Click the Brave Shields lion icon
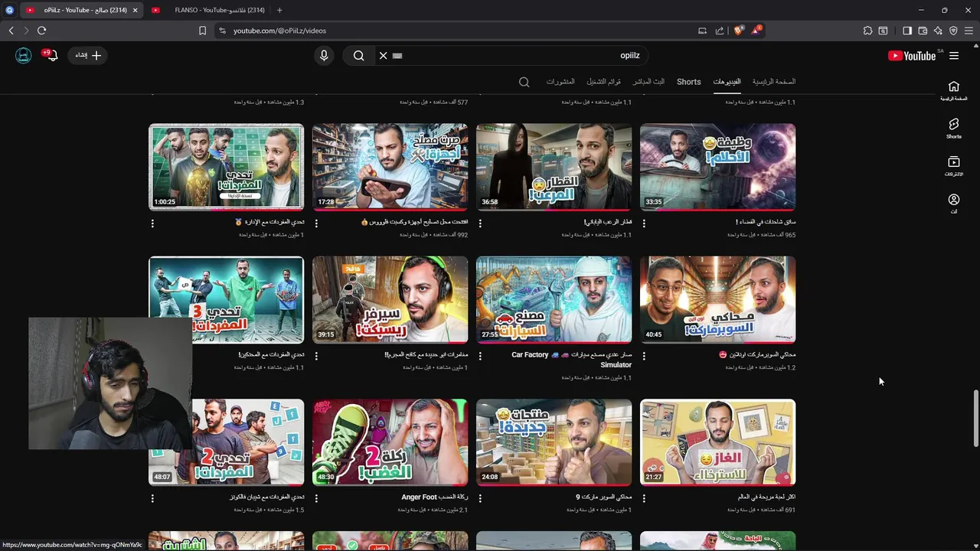The height and width of the screenshot is (551, 980). [x=738, y=31]
